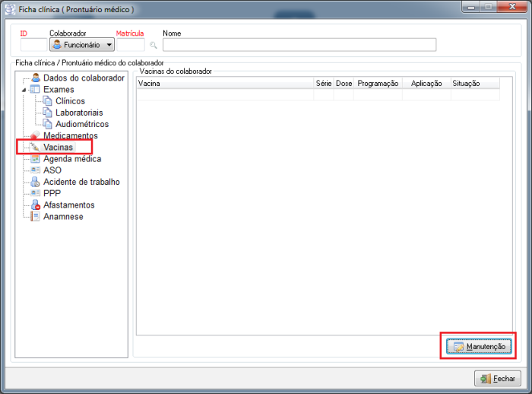Open the Funcionário collaborator dropdown
This screenshot has width=532, height=394.
[x=81, y=45]
